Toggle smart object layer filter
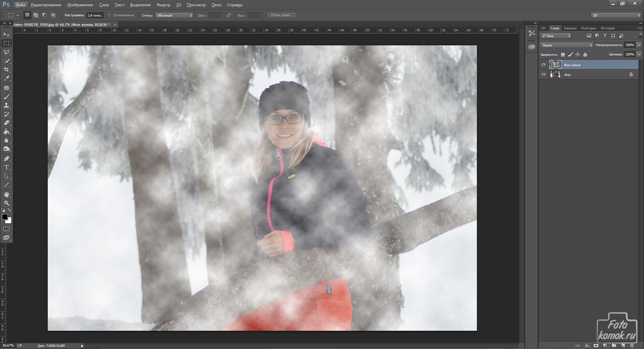The width and height of the screenshot is (644, 349). tap(621, 36)
